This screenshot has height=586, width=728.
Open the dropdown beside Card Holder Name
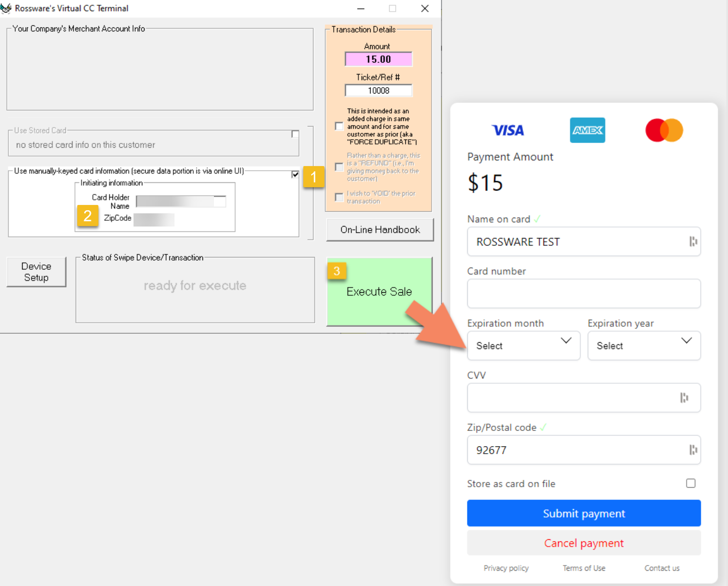pos(220,201)
